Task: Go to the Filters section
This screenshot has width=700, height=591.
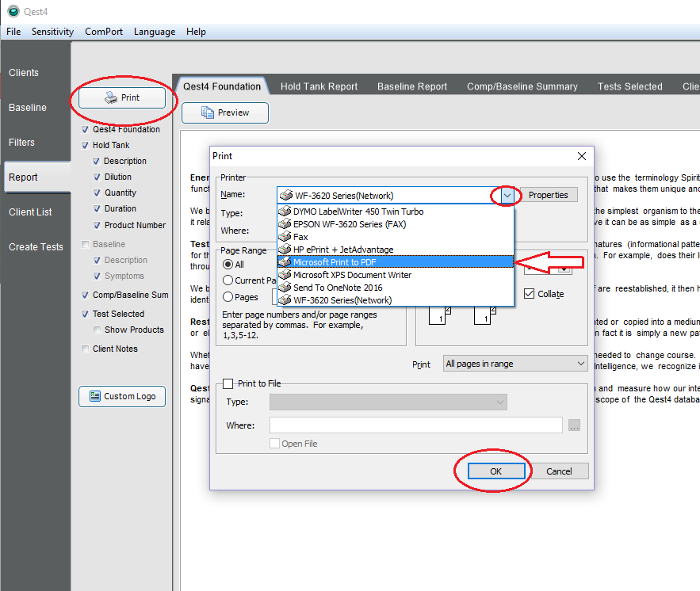Action: click(21, 143)
